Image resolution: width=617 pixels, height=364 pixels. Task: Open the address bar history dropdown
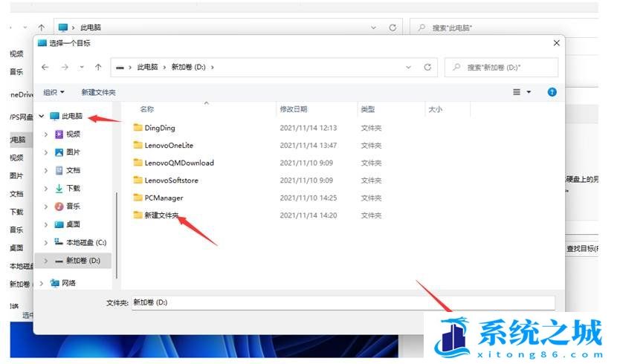click(x=408, y=67)
